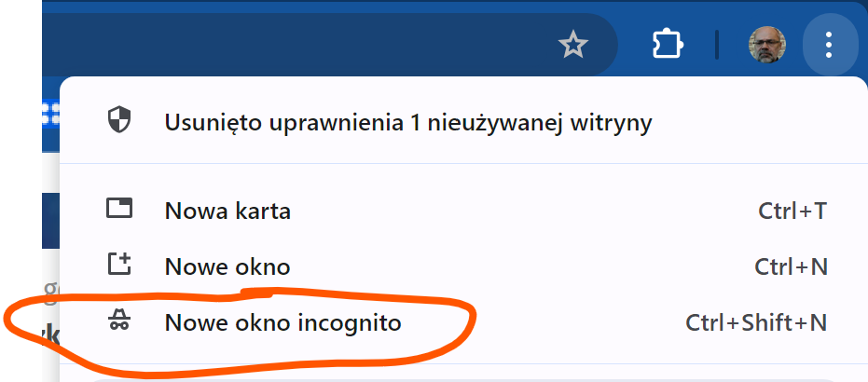Image resolution: width=868 pixels, height=382 pixels.
Task: Click the Ctrl+Shift+N shortcut label
Action: point(756,323)
